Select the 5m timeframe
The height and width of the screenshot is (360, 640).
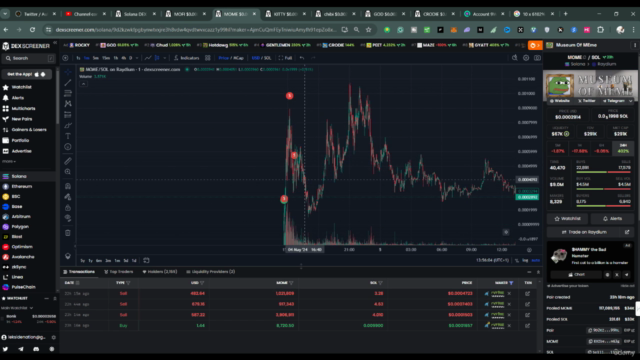coord(96,58)
